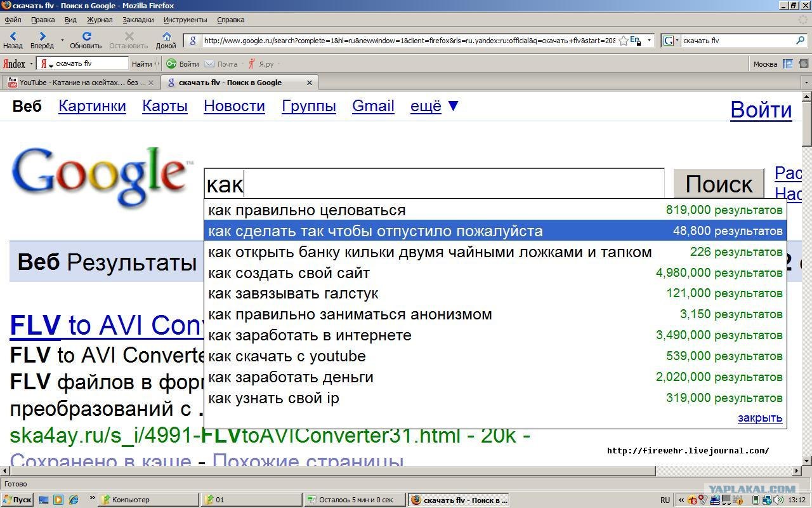Click the En language indicator in address bar
This screenshot has width=812, height=508.
click(635, 40)
